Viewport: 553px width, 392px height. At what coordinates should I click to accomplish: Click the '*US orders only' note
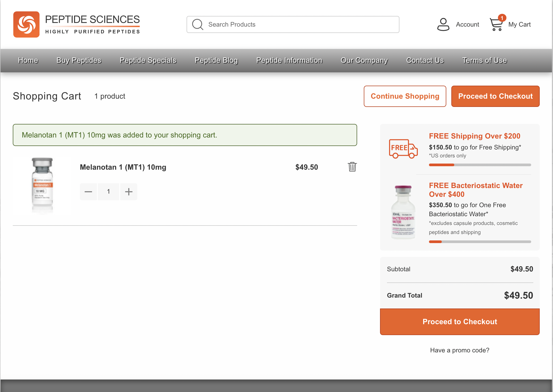(x=448, y=156)
